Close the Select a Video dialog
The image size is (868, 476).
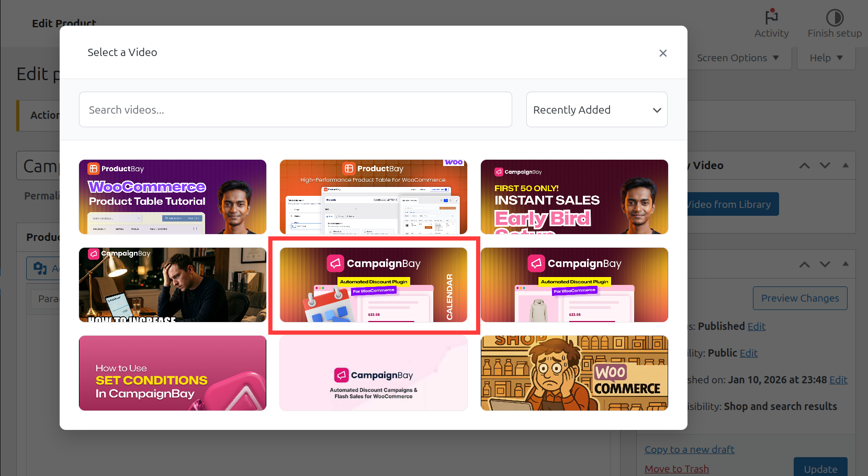point(663,53)
